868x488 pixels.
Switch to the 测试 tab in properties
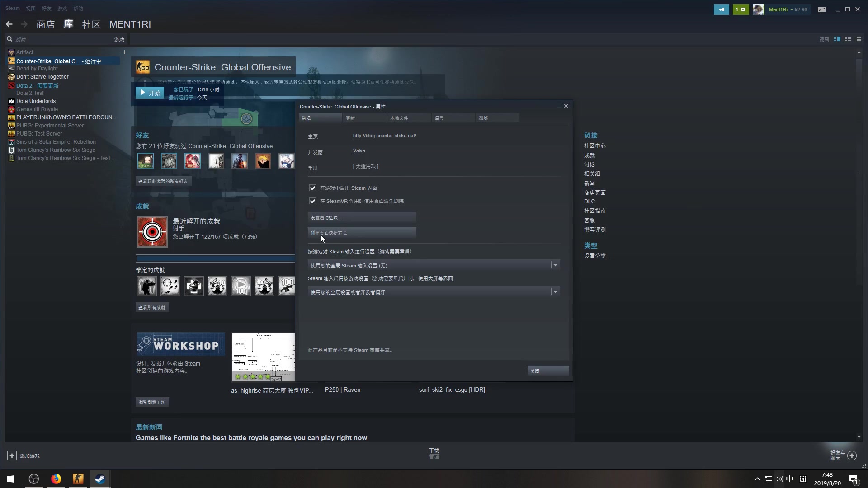497,118
